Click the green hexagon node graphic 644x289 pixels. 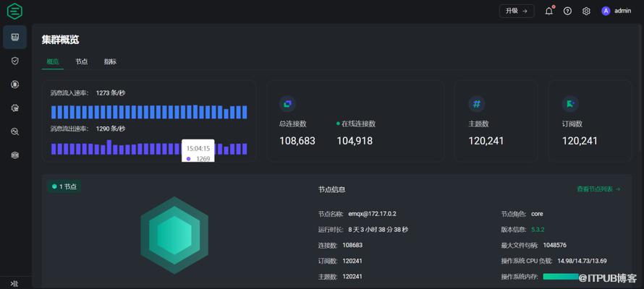pyautogui.click(x=174, y=236)
